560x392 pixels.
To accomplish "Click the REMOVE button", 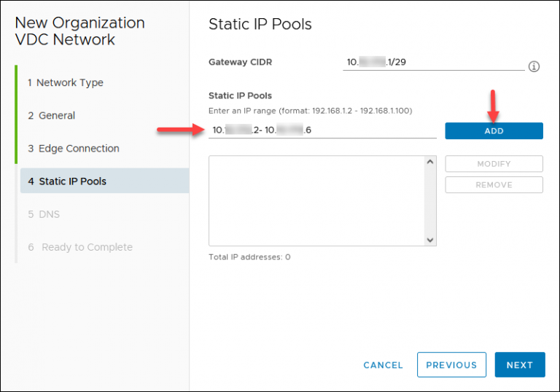I will [x=494, y=185].
